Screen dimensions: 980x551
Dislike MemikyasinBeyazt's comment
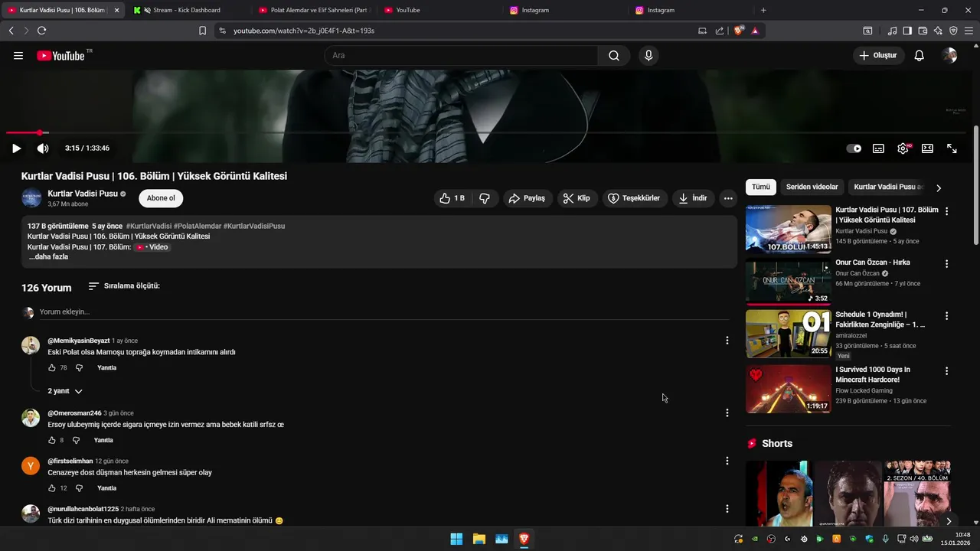tap(79, 368)
